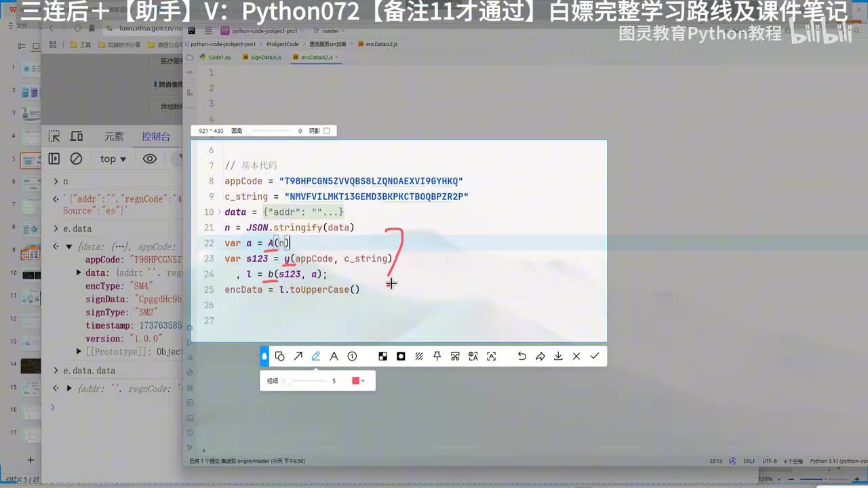Open the 后端技术分享 bookmark folder

point(119,45)
